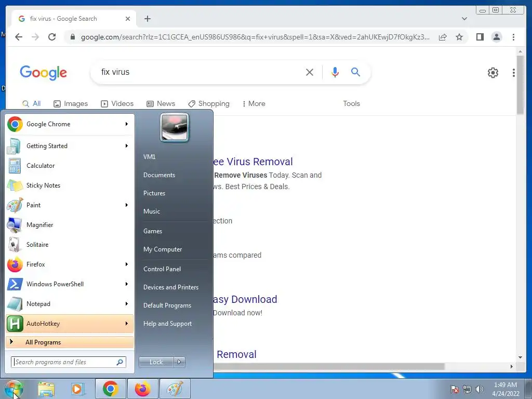The height and width of the screenshot is (399, 532).
Task: Open Chrome's three-dot menu
Action: coord(513,37)
